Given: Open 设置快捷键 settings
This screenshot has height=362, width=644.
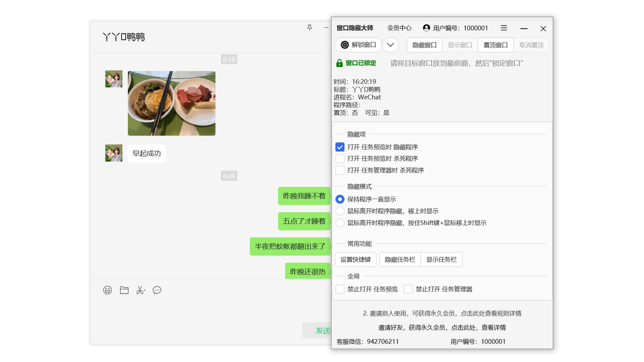Looking at the screenshot, I should [355, 259].
